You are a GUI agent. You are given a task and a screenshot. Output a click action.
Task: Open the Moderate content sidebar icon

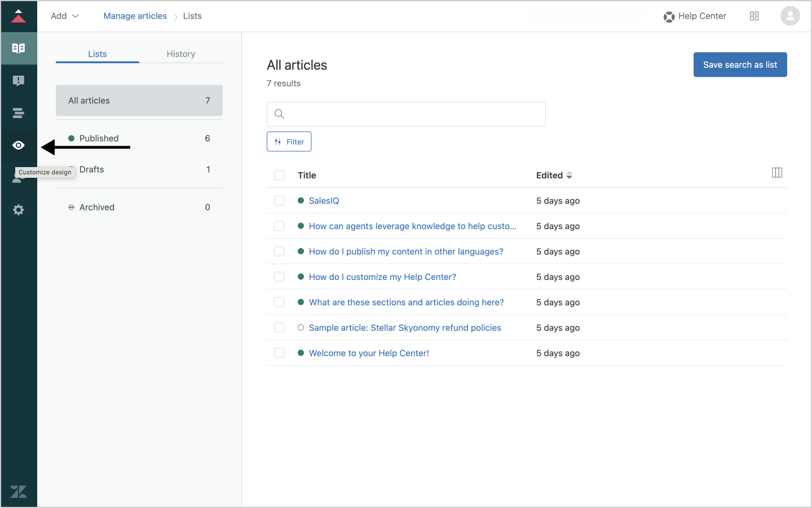click(19, 81)
